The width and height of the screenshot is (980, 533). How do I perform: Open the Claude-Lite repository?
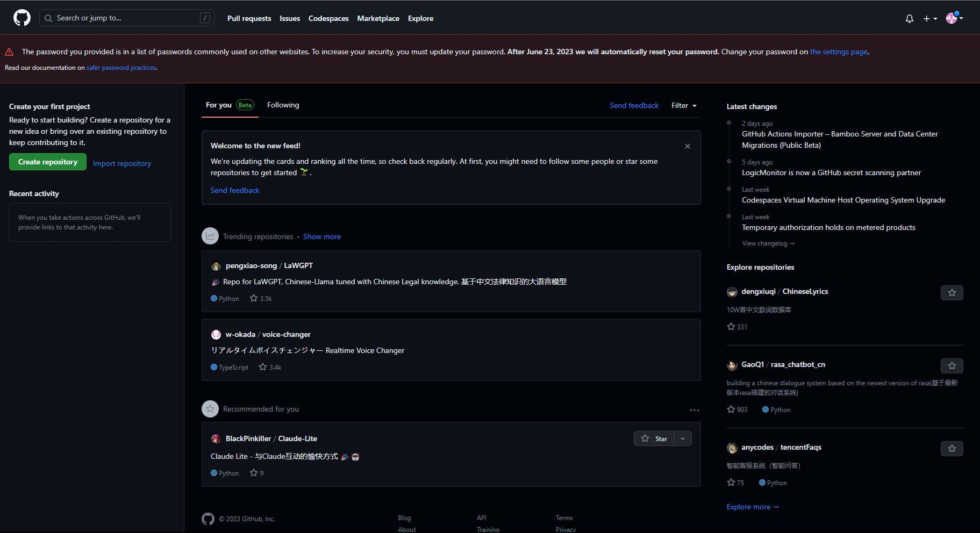pyautogui.click(x=297, y=438)
